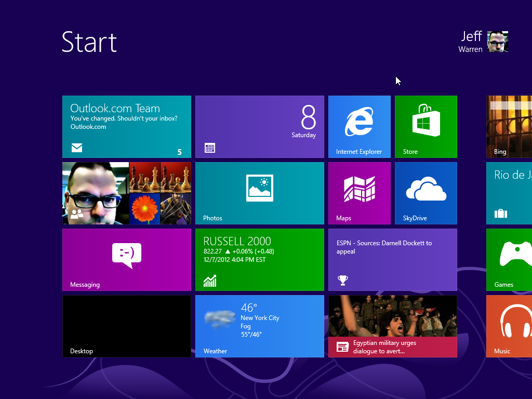Open the Outlook.com Team mail tile
The height and width of the screenshot is (399, 532).
[127, 127]
